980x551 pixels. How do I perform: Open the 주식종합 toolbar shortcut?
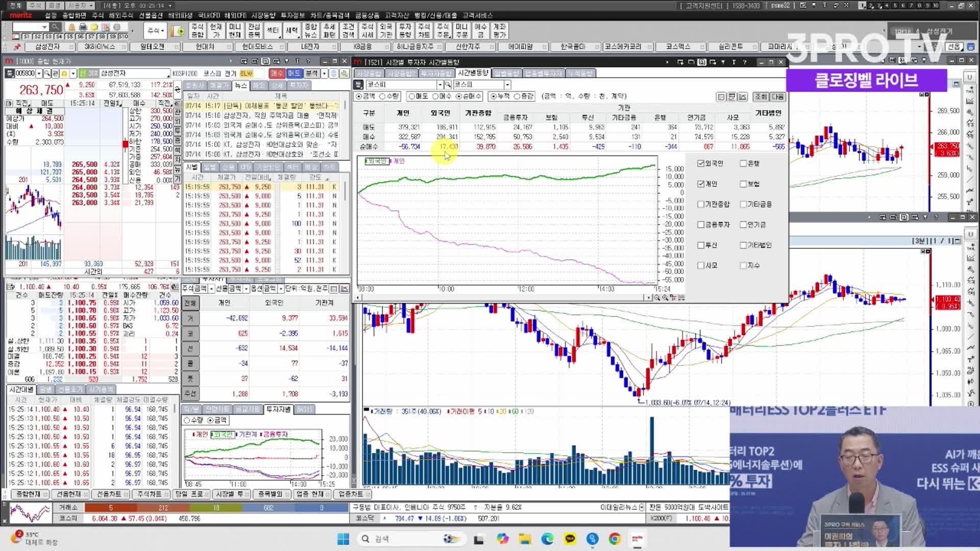(x=198, y=31)
